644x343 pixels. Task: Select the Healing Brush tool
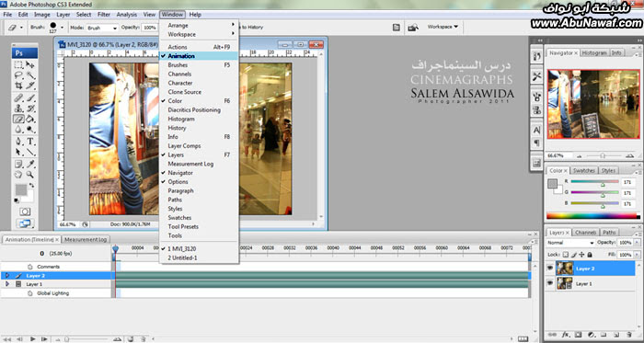19,98
